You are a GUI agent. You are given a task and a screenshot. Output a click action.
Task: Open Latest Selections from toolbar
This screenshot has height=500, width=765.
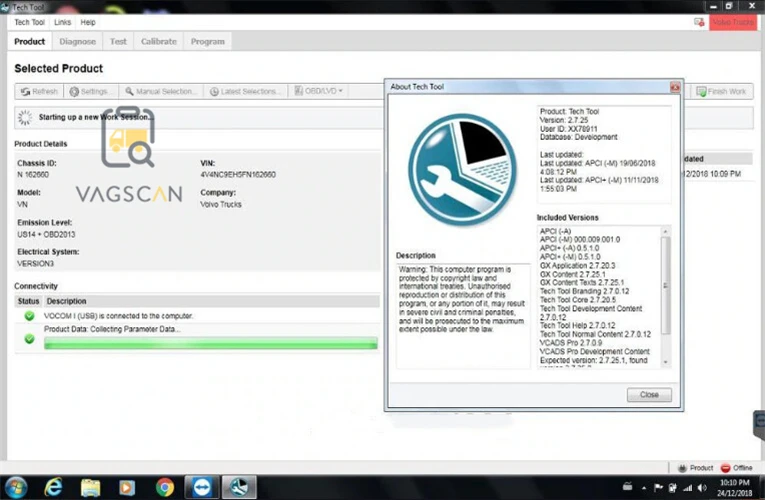tap(245, 91)
